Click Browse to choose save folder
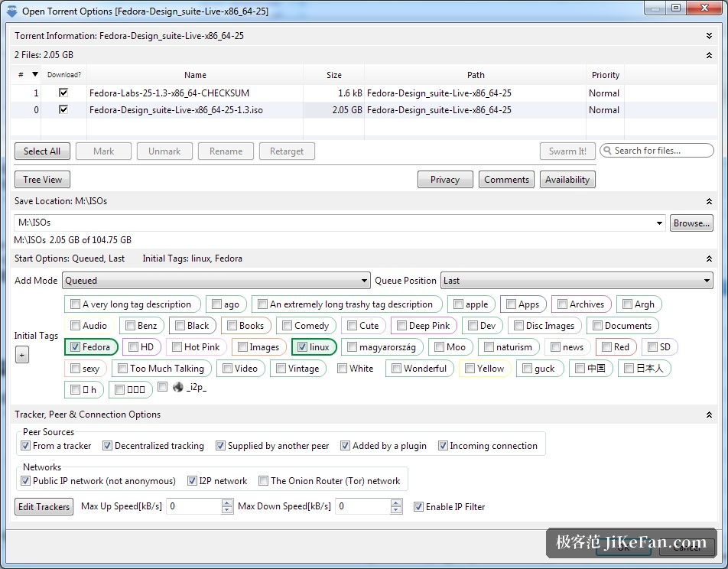Viewport: 728px width, 569px height. coord(691,223)
